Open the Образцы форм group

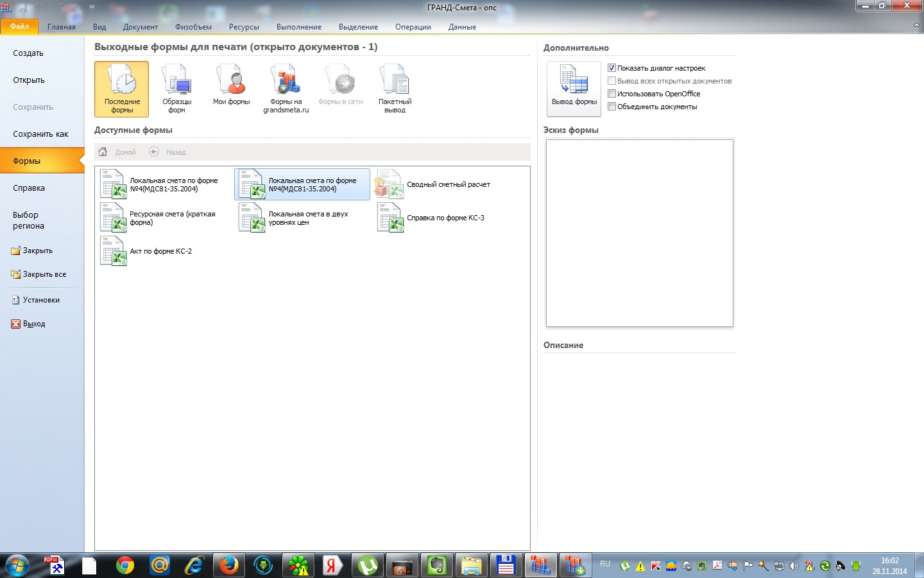coord(176,89)
